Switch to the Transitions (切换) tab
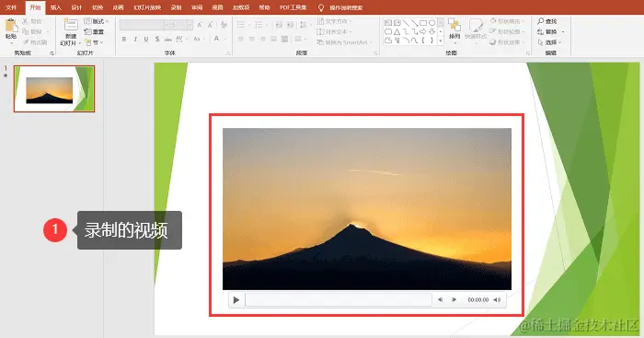Viewport: 644px width, 338px height. [98, 7]
